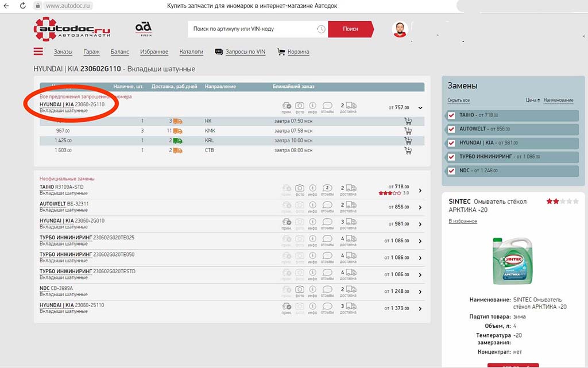This screenshot has width=588, height=368.
Task: Expand the NDC CB-3889A row
Action: point(420,292)
